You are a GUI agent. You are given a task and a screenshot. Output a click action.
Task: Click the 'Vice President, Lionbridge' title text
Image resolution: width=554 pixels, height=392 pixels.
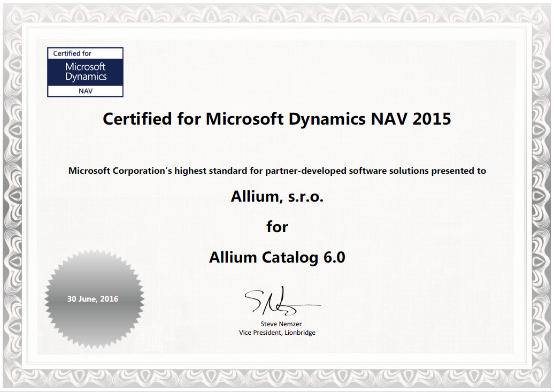pos(277,333)
